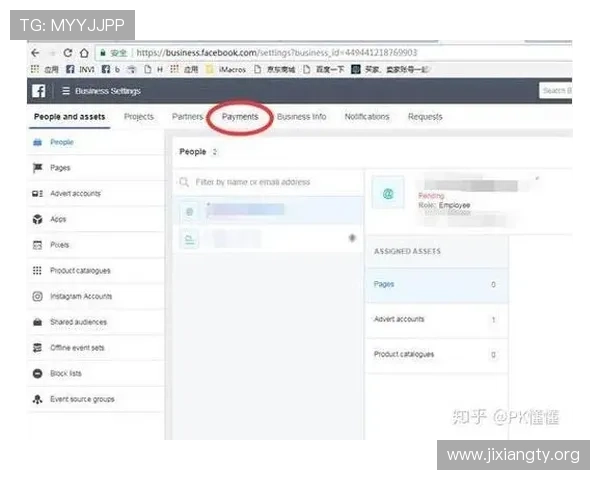Select the Pages row under Assigned Assets
This screenshot has width=600, height=480.
pyautogui.click(x=435, y=285)
